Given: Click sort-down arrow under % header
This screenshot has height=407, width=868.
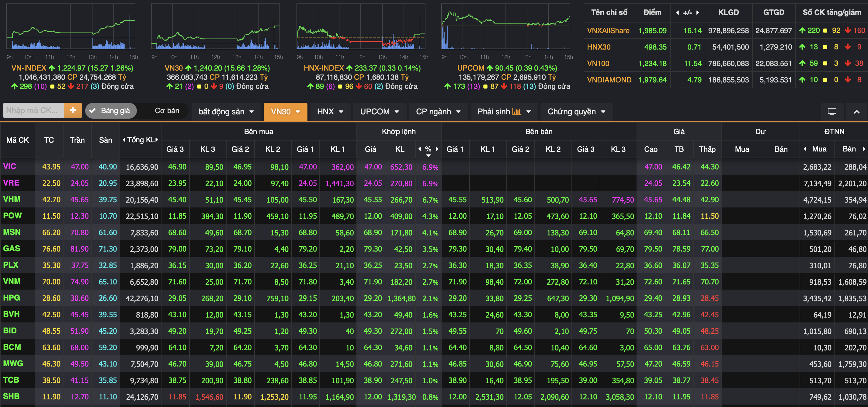Looking at the screenshot, I should (428, 155).
